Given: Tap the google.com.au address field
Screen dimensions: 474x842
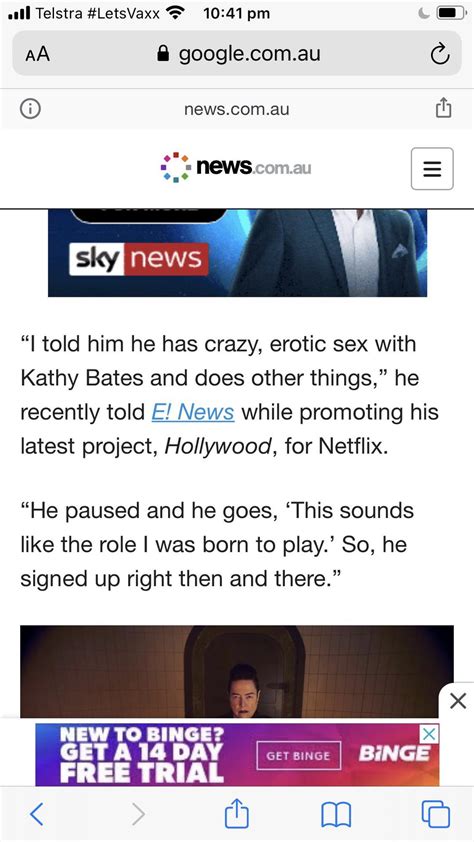Looking at the screenshot, I should click(x=237, y=54).
